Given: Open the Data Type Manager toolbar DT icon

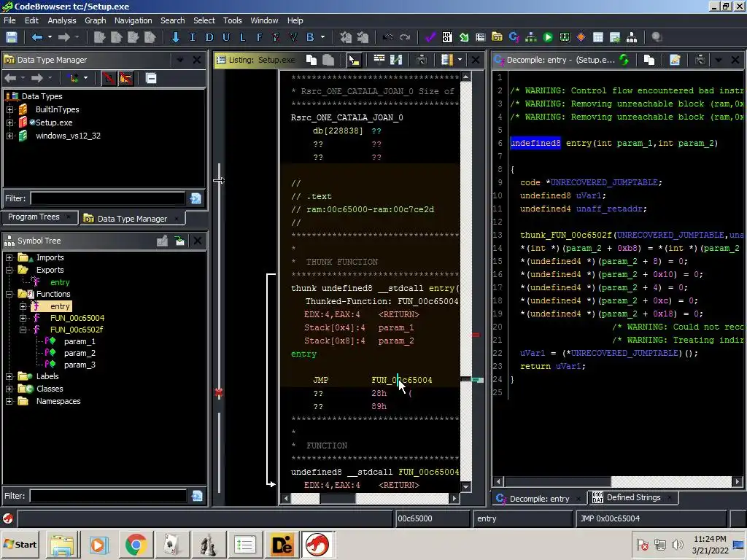Looking at the screenshot, I should coord(497,37).
